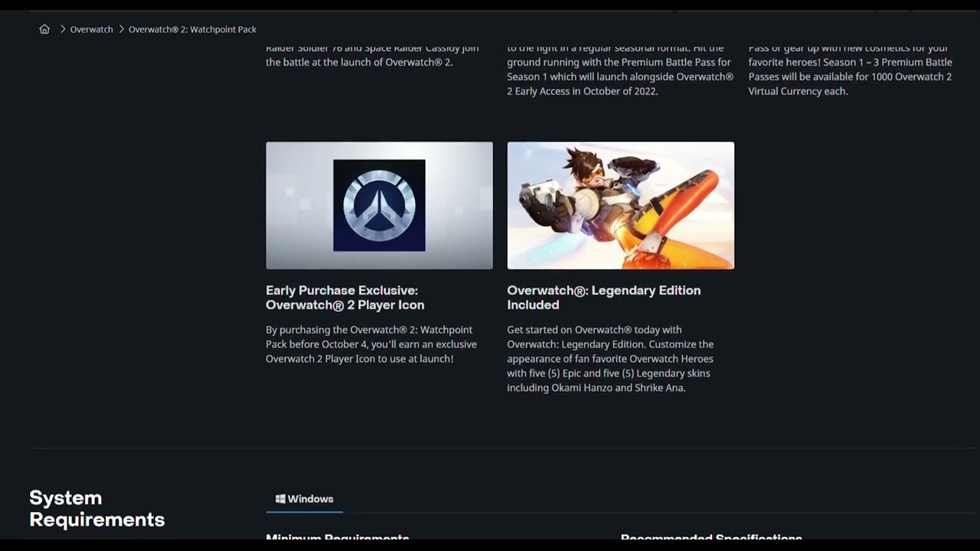Click text about Space Raider Cassidy launch
The image size is (980, 551).
click(372, 55)
